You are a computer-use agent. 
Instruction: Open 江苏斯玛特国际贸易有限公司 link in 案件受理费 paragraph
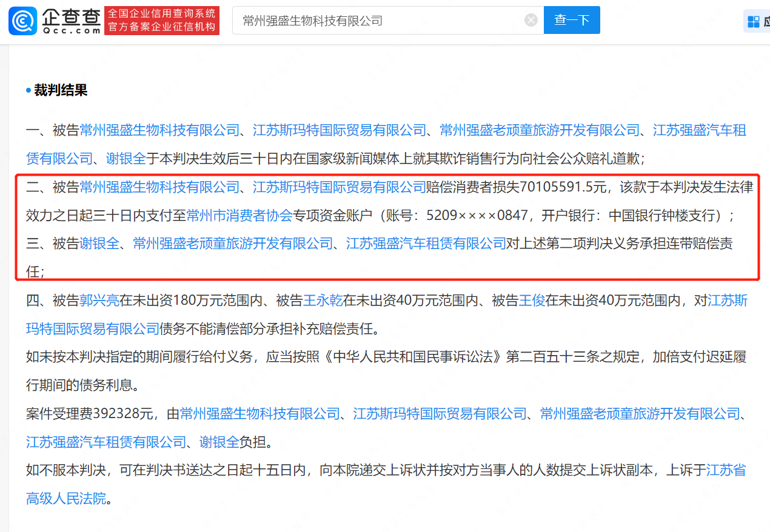point(440,414)
